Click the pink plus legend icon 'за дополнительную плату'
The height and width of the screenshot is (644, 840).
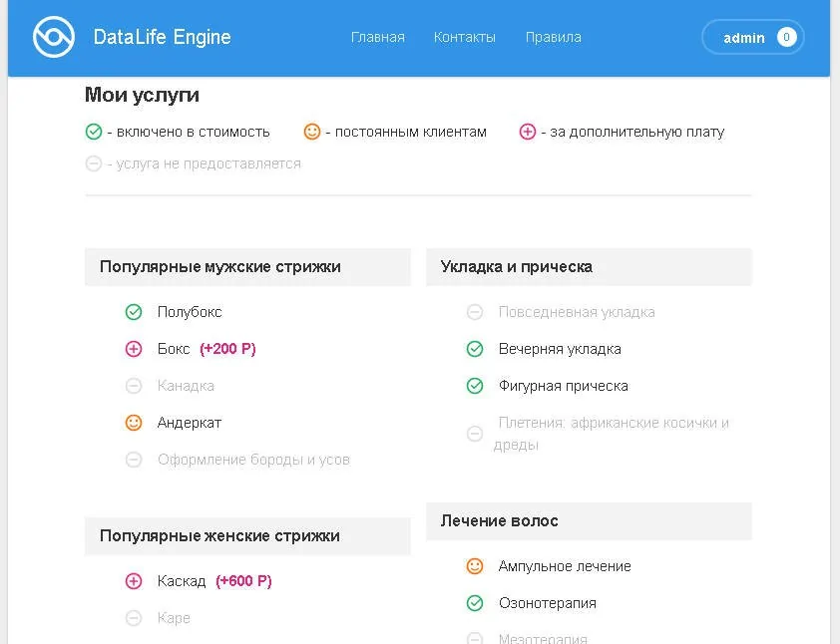coord(527,132)
